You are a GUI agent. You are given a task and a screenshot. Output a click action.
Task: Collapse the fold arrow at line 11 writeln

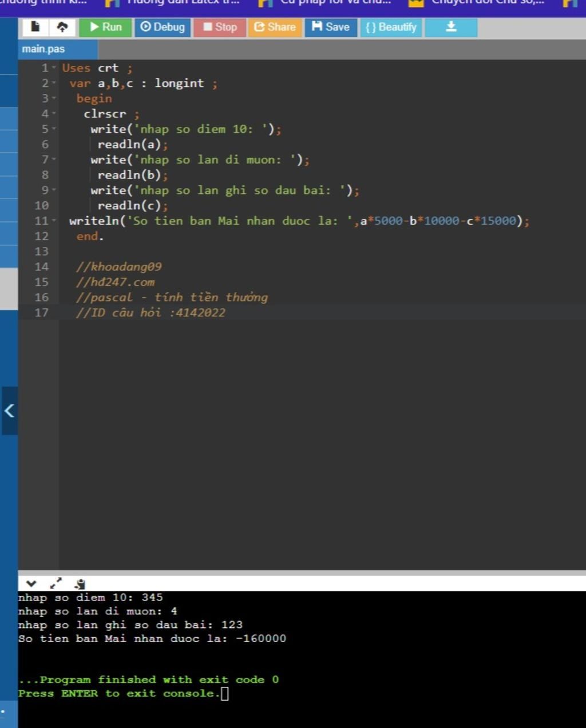54,221
